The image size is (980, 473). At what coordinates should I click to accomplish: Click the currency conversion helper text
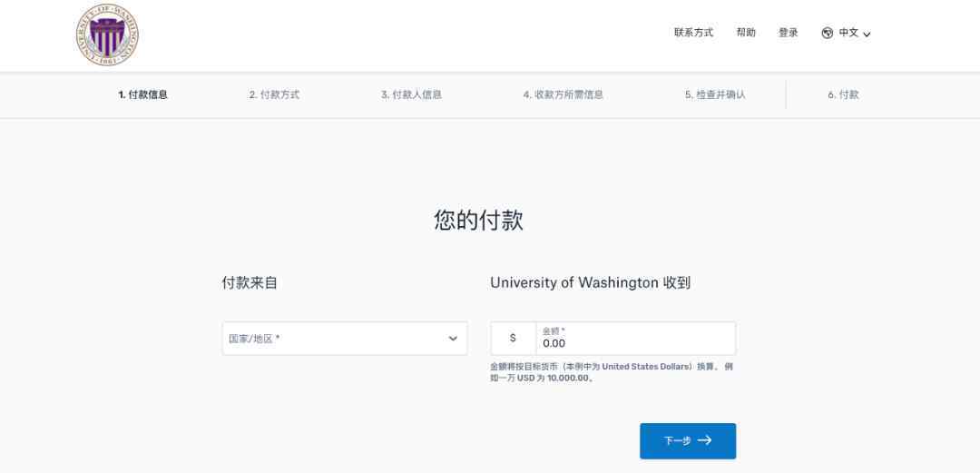point(612,372)
